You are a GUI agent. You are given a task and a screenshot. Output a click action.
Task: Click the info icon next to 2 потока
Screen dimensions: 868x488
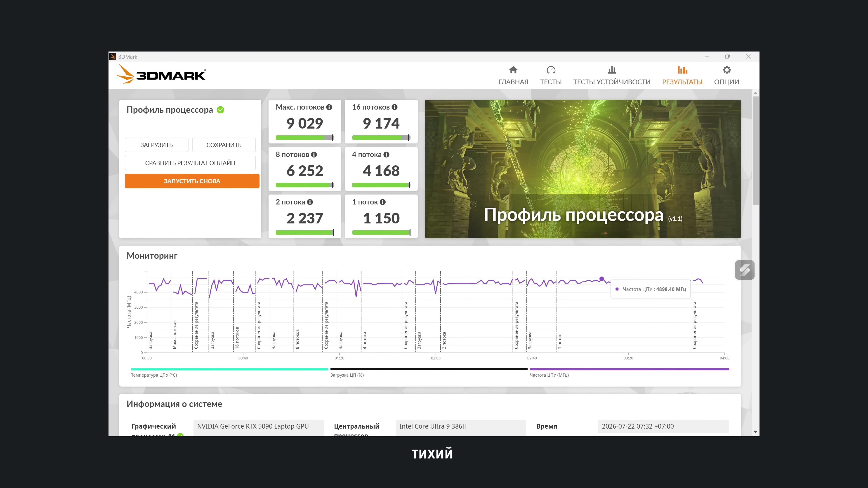tap(310, 202)
